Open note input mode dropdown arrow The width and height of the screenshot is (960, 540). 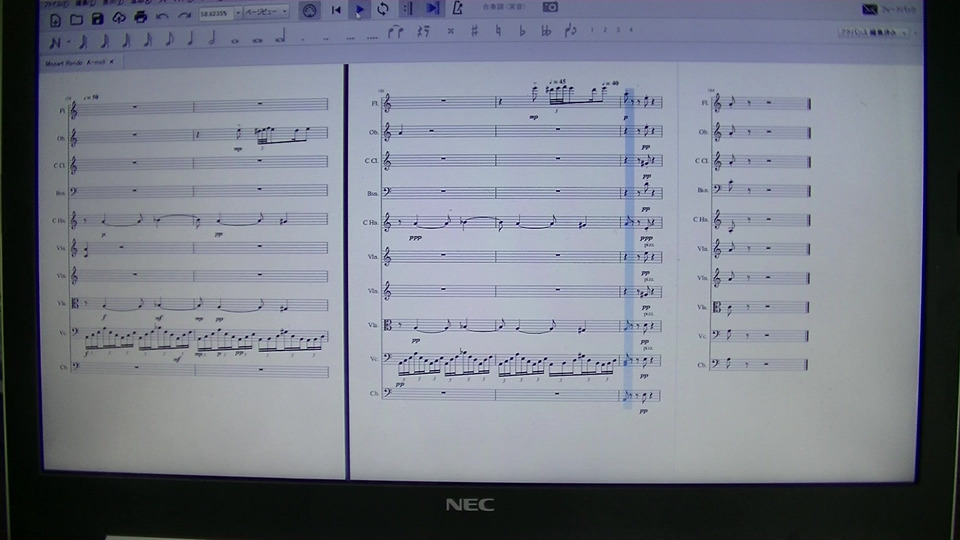click(x=67, y=43)
